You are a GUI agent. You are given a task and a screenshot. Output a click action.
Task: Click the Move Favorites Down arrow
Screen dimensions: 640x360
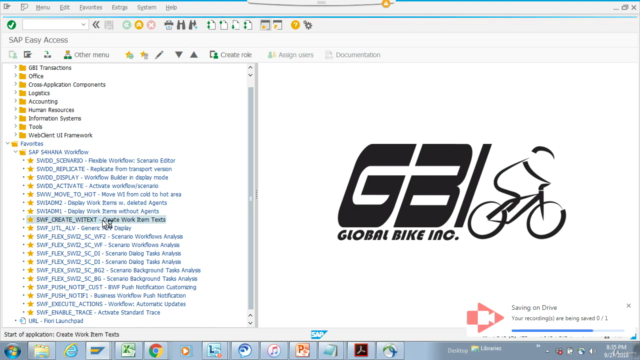[x=178, y=55]
